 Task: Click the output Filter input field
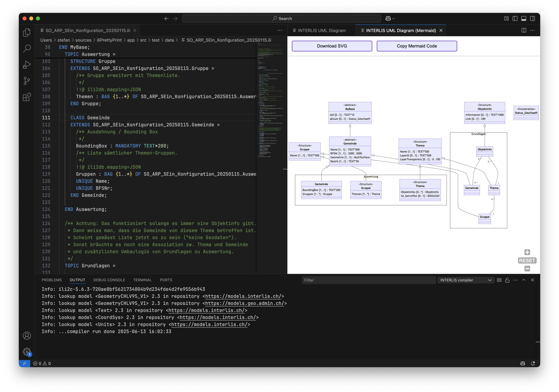369,280
